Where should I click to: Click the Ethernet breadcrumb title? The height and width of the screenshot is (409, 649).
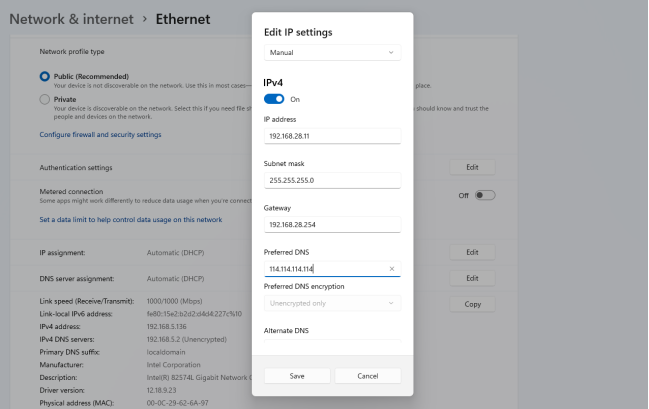183,19
